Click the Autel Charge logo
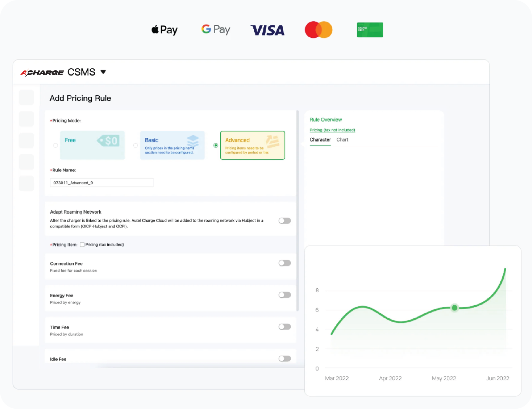Screen dimensions: 532x409 point(42,73)
